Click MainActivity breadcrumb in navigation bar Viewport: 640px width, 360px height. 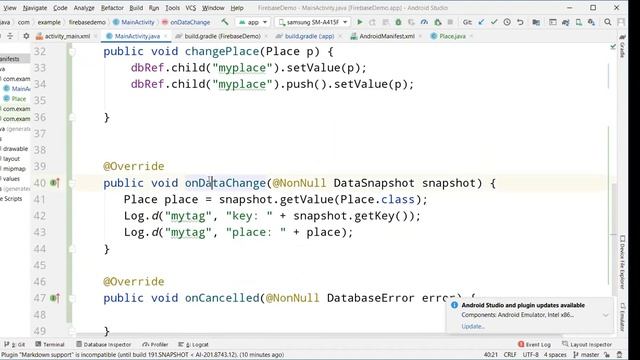[x=133, y=22]
